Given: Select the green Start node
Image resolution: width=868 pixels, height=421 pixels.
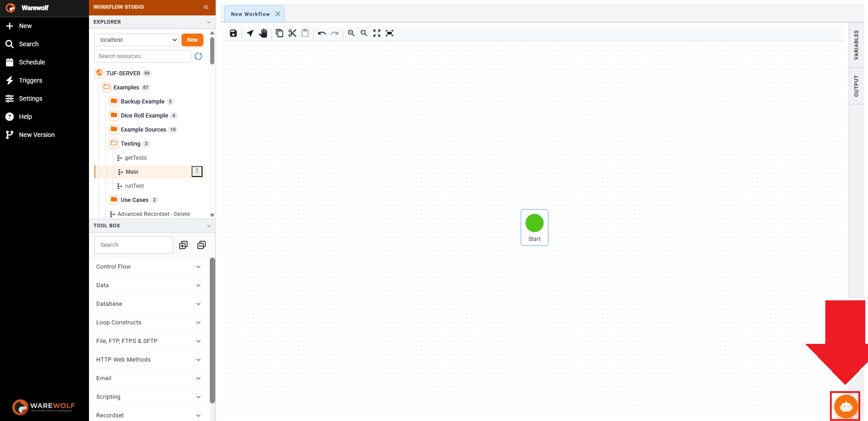Looking at the screenshot, I should pyautogui.click(x=534, y=227).
